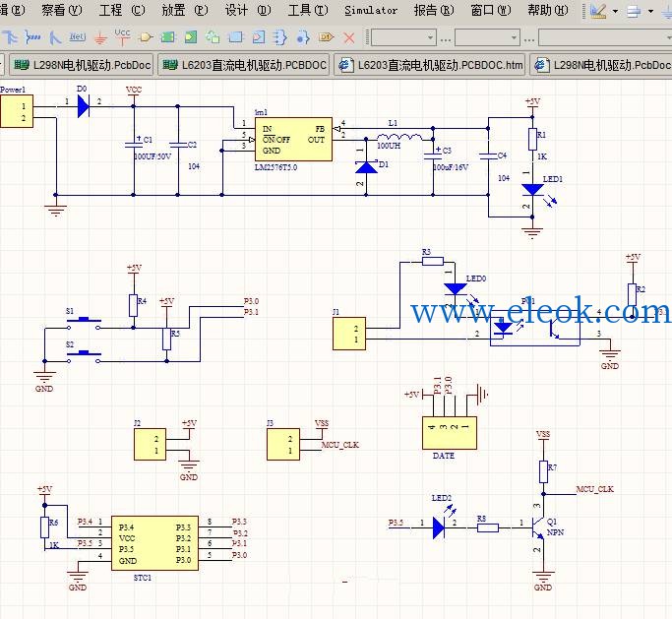
Task: Open dropdown arrow beside the drawing tools icon
Action: click(x=615, y=11)
